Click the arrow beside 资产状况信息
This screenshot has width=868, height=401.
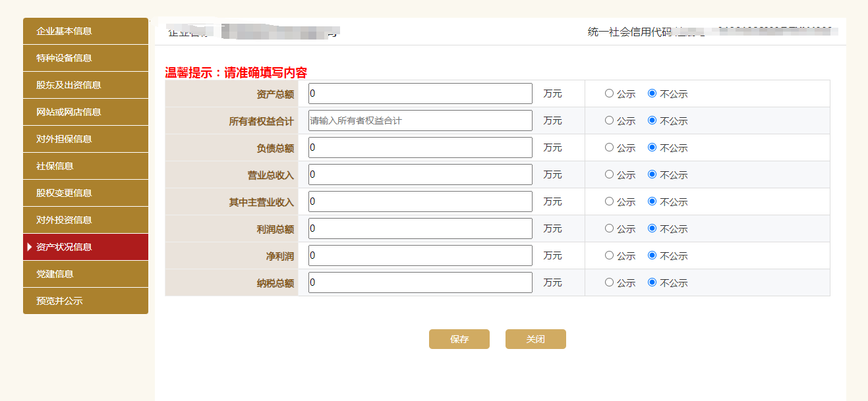(x=30, y=247)
